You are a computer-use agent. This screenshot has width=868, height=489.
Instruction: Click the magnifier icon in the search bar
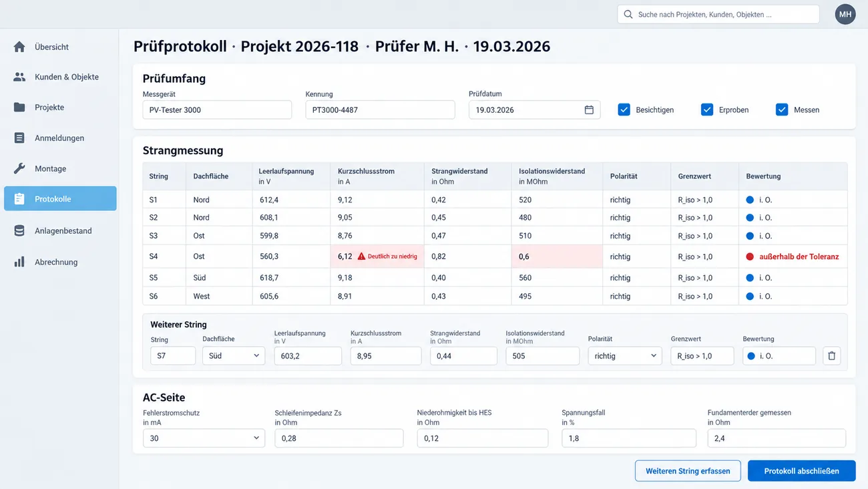[628, 14]
